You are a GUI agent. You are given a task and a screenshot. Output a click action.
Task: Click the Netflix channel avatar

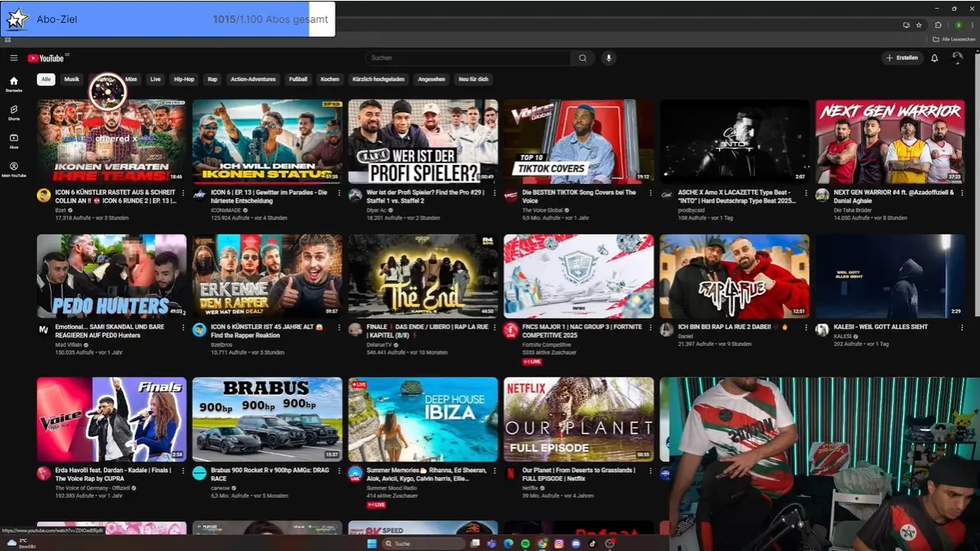(x=511, y=473)
